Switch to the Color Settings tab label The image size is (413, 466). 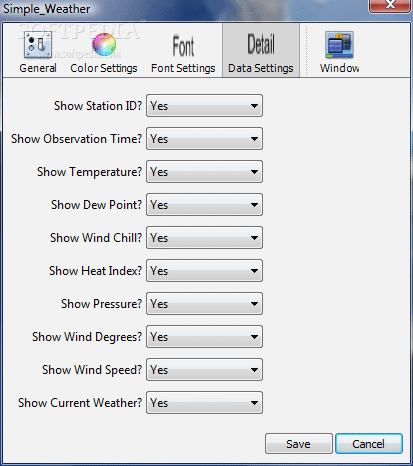pyautogui.click(x=104, y=68)
